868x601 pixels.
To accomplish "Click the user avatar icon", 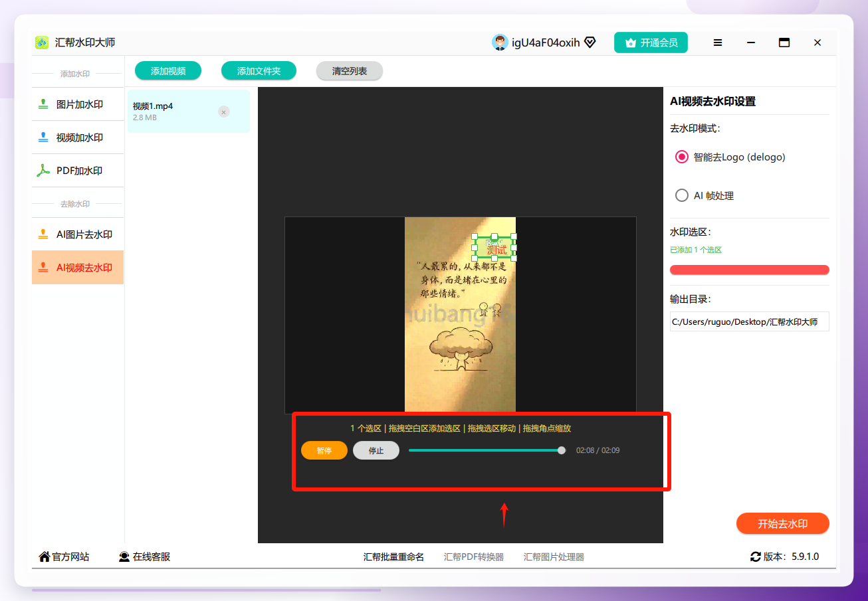I will (x=500, y=43).
